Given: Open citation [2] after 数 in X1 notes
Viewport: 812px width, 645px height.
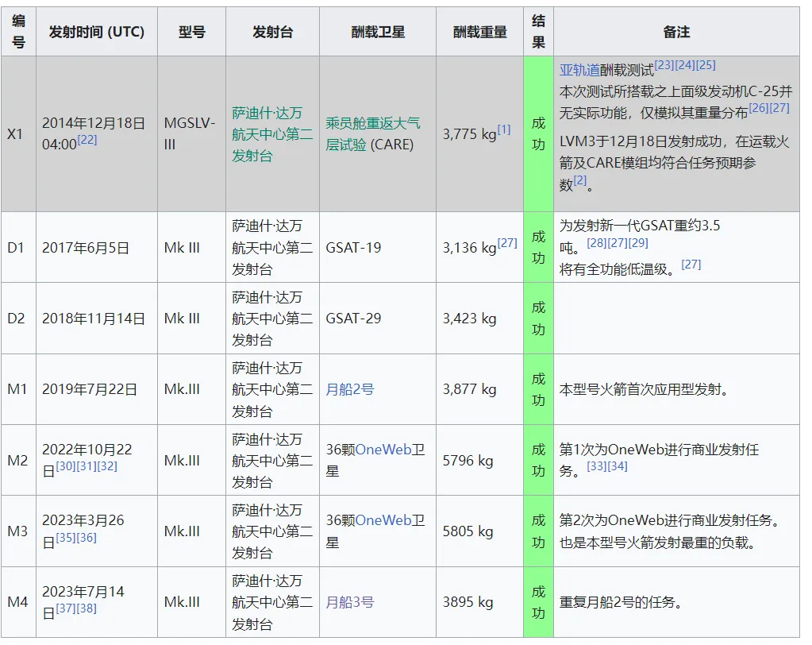Looking at the screenshot, I should [x=580, y=180].
